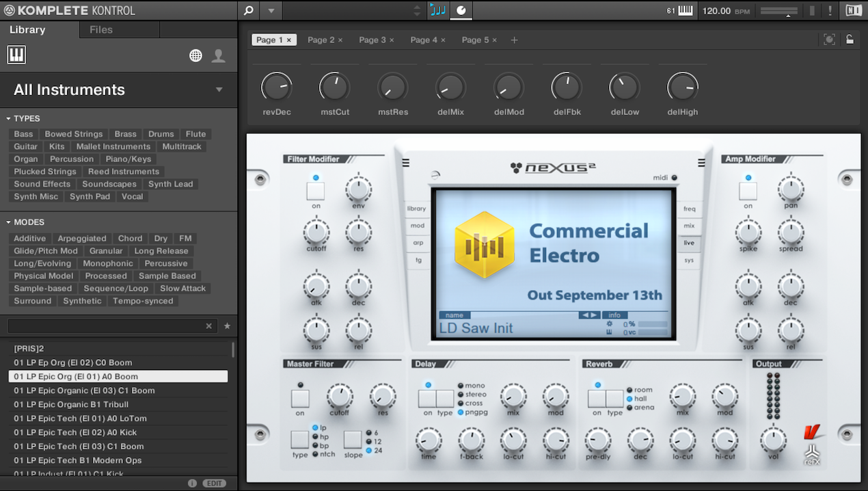The height and width of the screenshot is (491, 868).
Task: Filter by the Monophonic mode tag
Action: [108, 263]
